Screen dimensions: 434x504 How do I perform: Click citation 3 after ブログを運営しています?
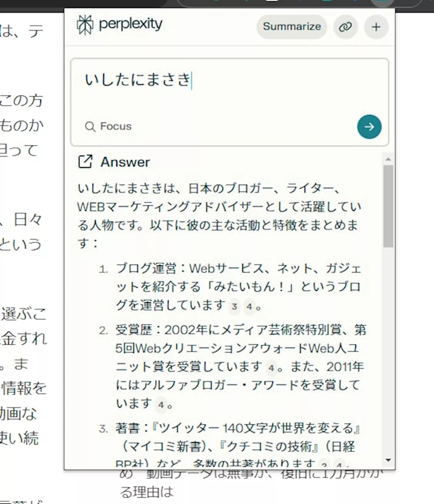pos(234,307)
